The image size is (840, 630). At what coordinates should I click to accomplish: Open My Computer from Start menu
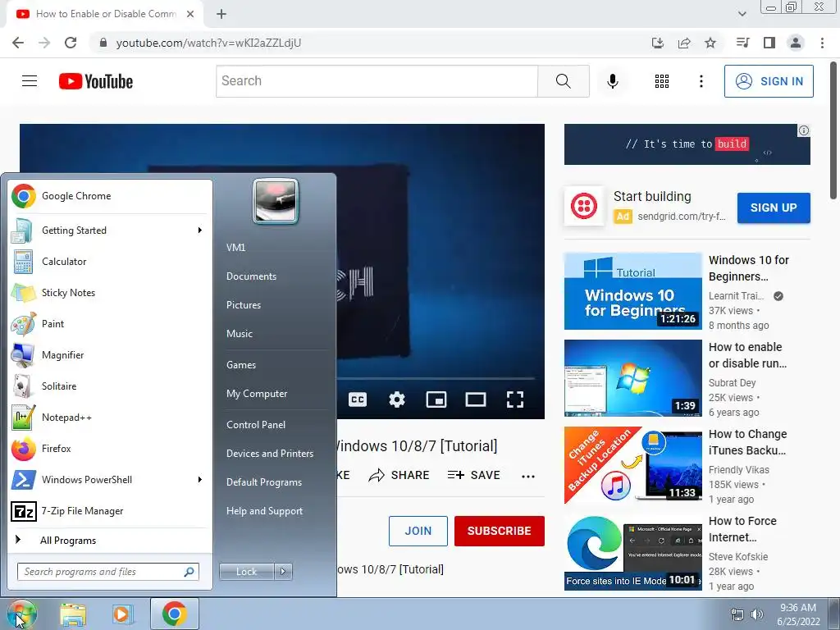point(257,394)
